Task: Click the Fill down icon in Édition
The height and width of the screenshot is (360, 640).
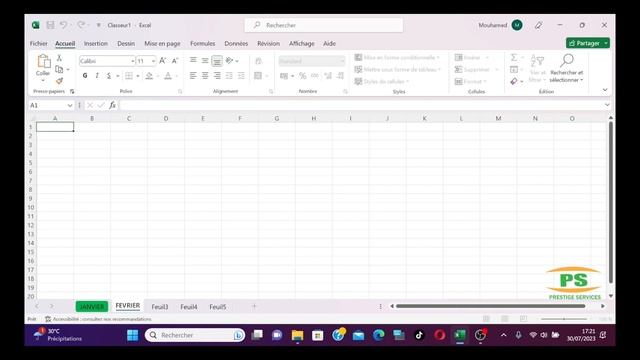Action: [x=514, y=69]
